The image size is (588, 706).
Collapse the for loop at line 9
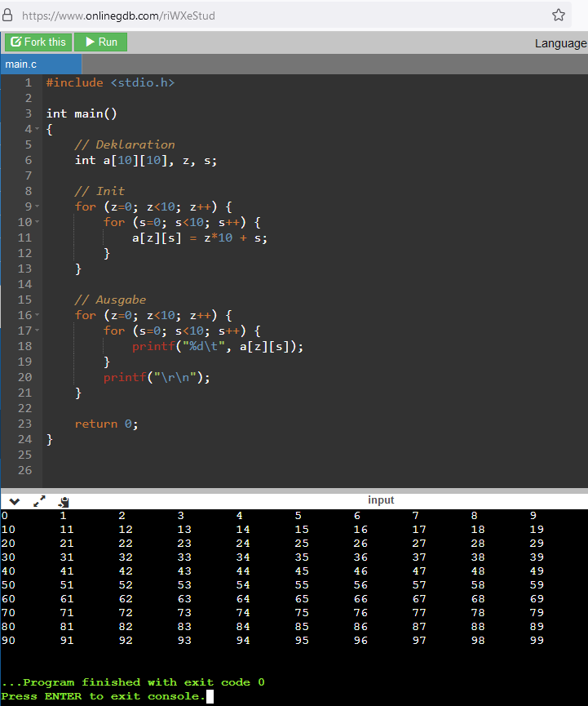[x=38, y=206]
